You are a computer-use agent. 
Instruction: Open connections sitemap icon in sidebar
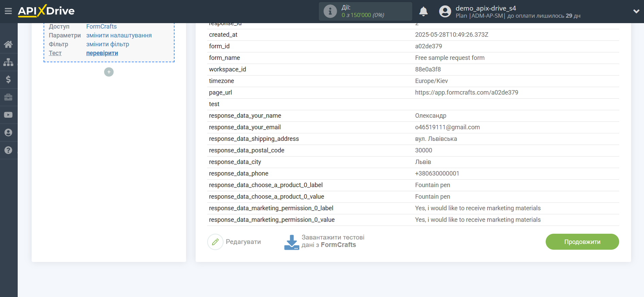click(9, 62)
